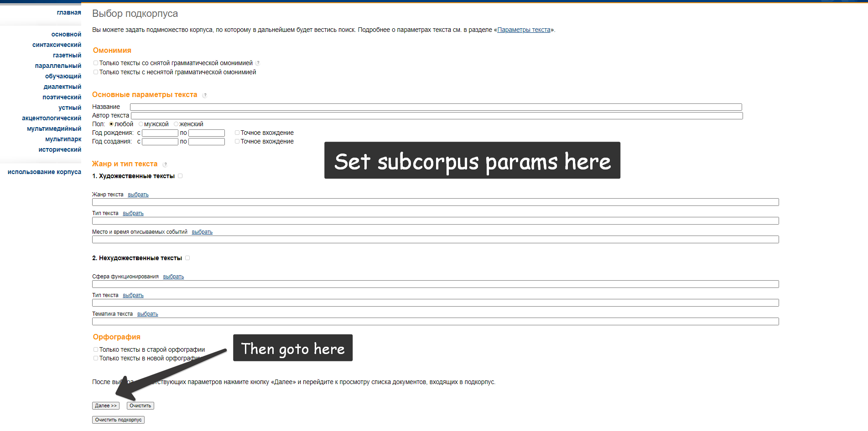Click the Очистить подкорпус button

[118, 420]
